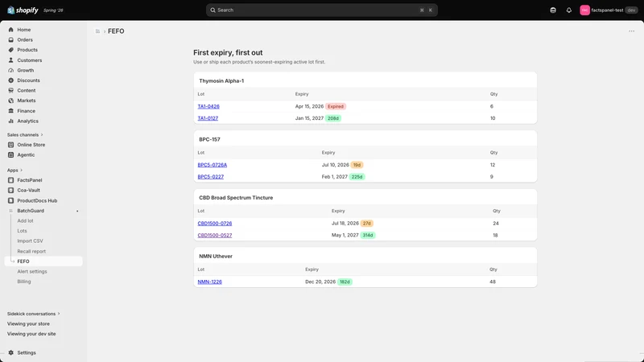
Task: Open lot CBD1500-0527 link
Action: tap(215, 235)
